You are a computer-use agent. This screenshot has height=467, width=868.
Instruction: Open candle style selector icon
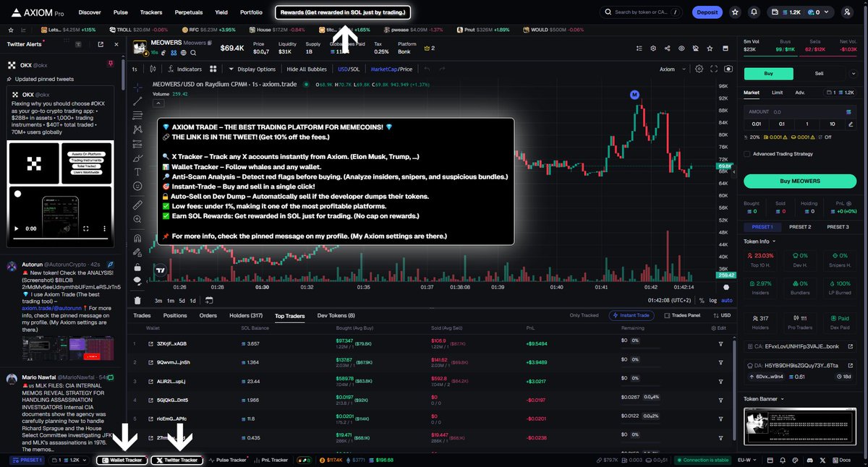(x=151, y=69)
